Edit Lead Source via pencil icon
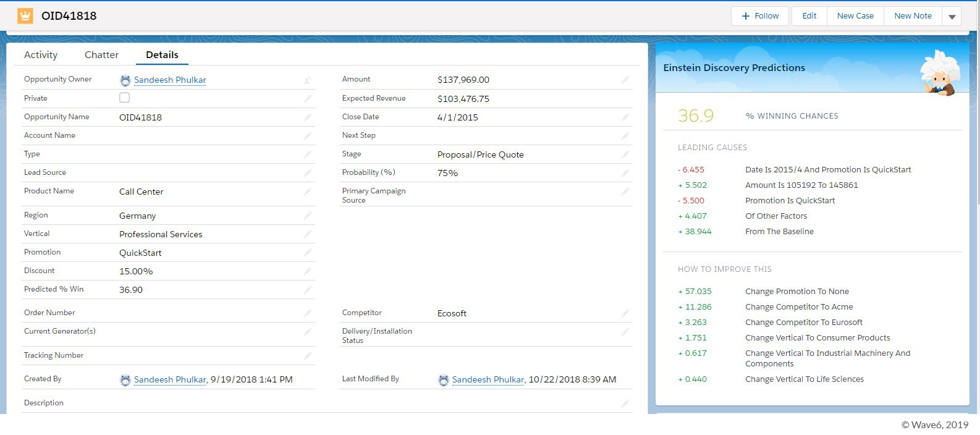The height and width of the screenshot is (435, 980). 307,173
